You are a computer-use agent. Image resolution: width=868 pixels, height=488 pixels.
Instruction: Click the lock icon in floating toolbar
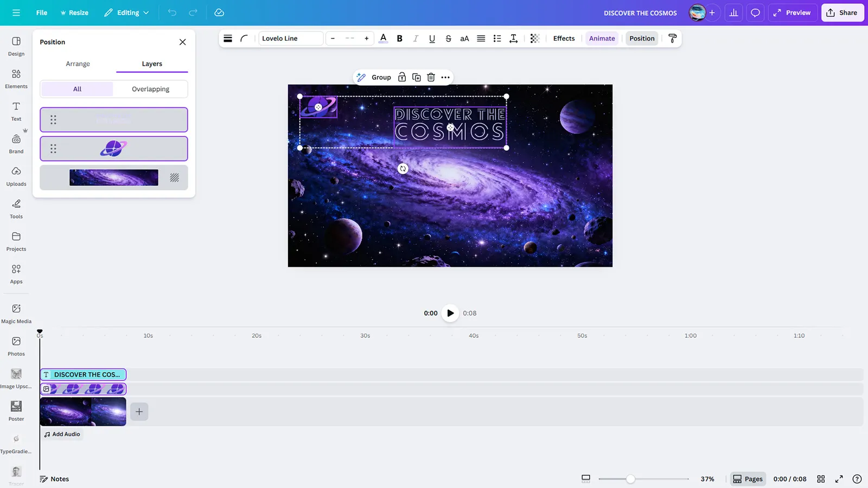pyautogui.click(x=402, y=77)
